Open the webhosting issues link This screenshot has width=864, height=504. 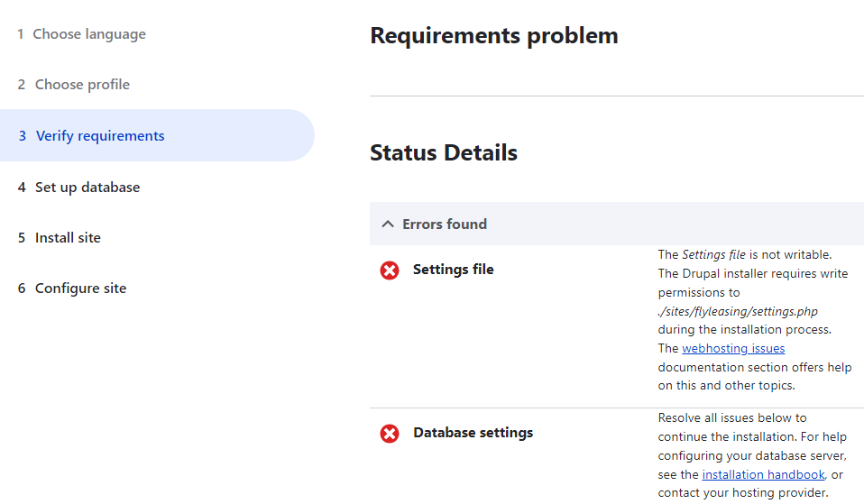733,348
